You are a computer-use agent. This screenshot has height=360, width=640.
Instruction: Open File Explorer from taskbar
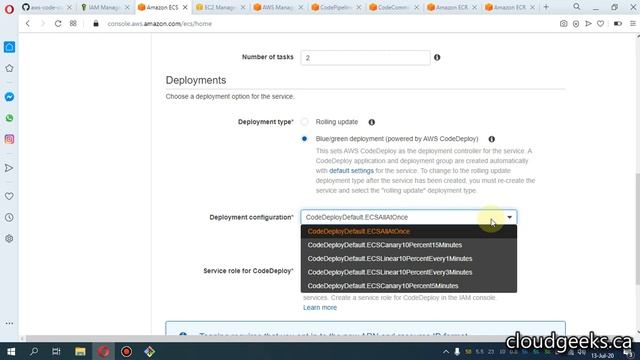coord(80,351)
